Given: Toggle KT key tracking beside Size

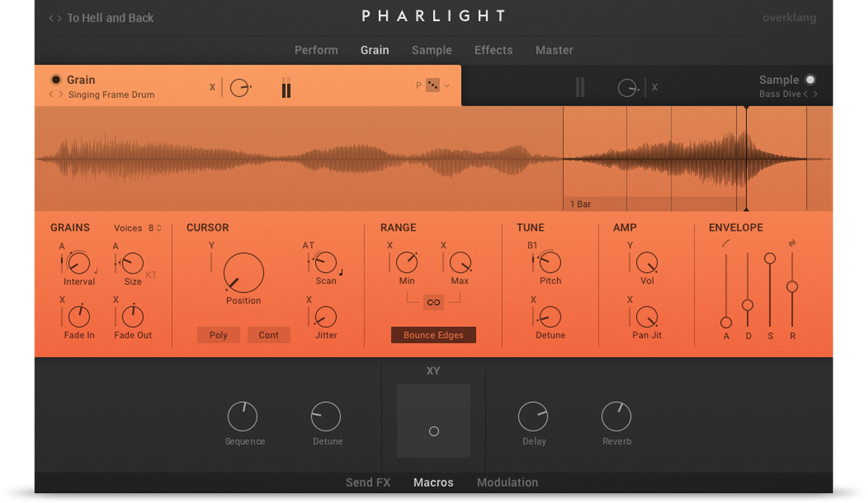Looking at the screenshot, I should pos(152,274).
